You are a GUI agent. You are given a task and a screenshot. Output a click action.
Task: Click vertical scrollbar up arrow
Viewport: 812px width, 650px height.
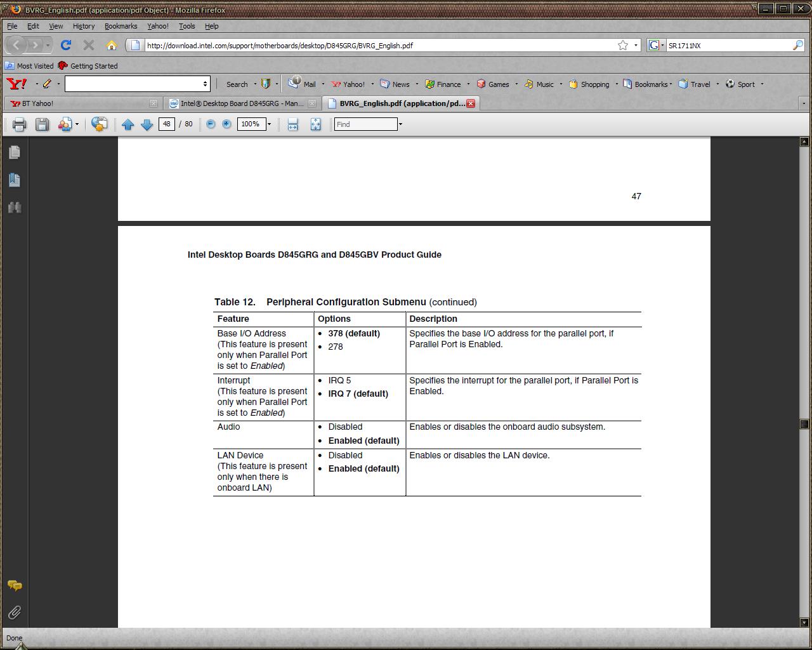tap(804, 141)
